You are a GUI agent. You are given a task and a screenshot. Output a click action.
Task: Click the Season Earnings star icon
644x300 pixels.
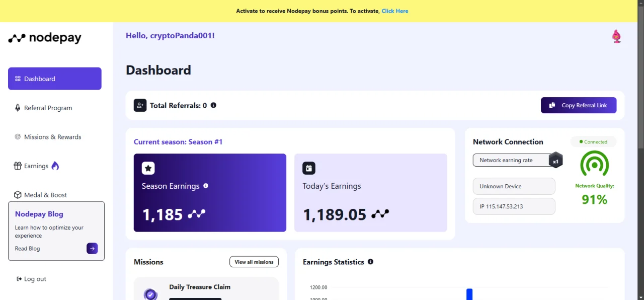pos(148,168)
